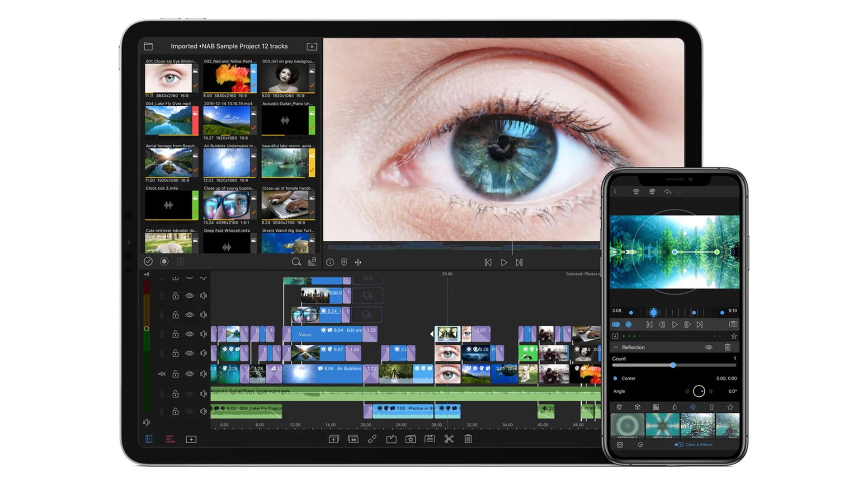Go back using phone's left chevron
The height and width of the screenshot is (488, 868).
point(615,192)
